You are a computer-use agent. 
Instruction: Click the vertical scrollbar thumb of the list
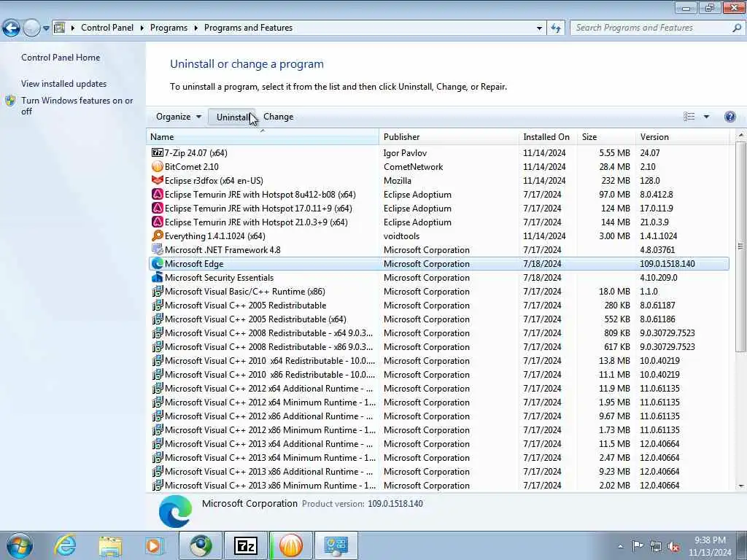[740, 246]
